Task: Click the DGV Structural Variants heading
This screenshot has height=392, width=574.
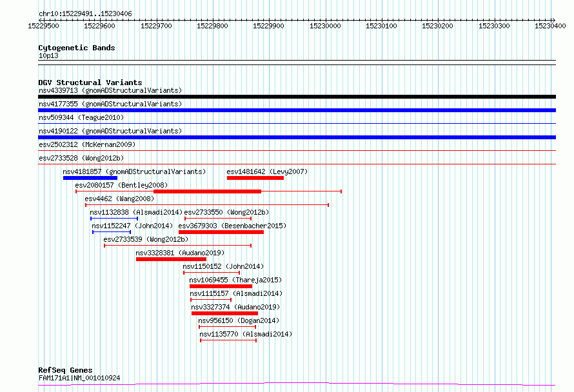Action: pos(90,83)
